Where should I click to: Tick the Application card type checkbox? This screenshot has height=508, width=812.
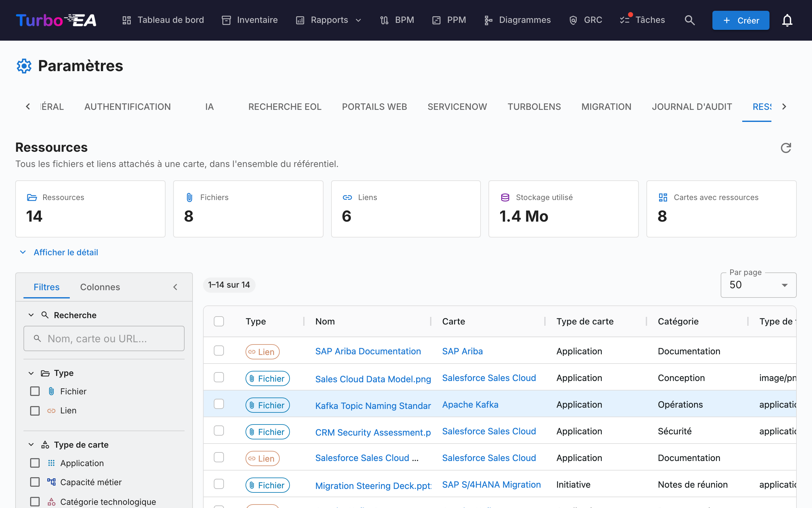tap(35, 463)
